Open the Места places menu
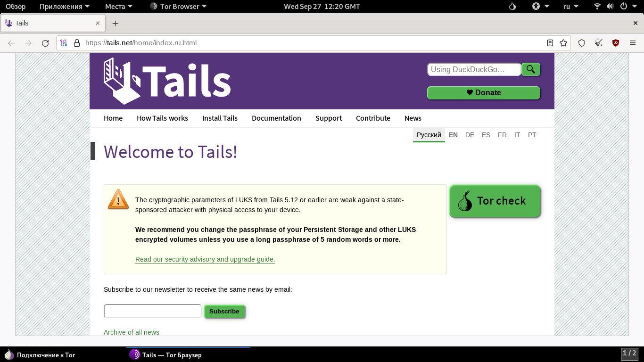 pyautogui.click(x=119, y=7)
